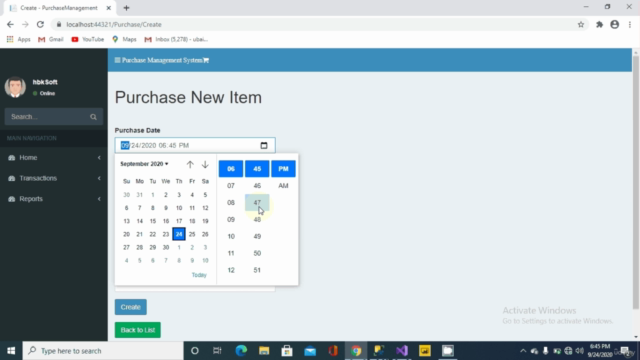Image resolution: width=640 pixels, height=360 pixels.
Task: Click the page vertical scrollbar
Action: coord(636,182)
